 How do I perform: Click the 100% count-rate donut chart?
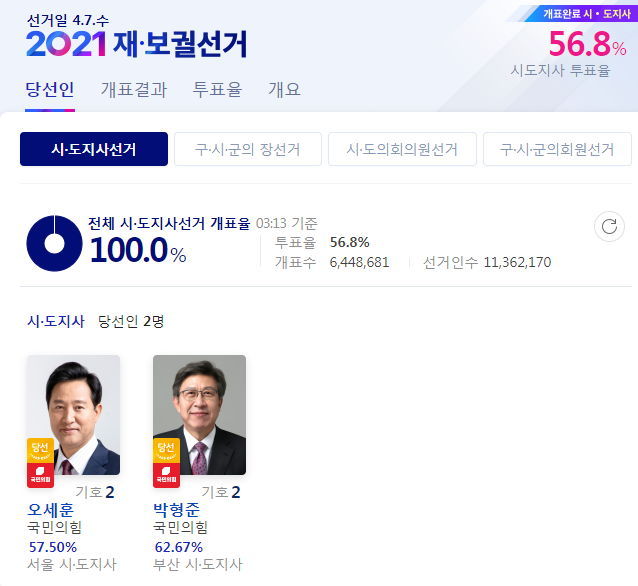(x=54, y=243)
